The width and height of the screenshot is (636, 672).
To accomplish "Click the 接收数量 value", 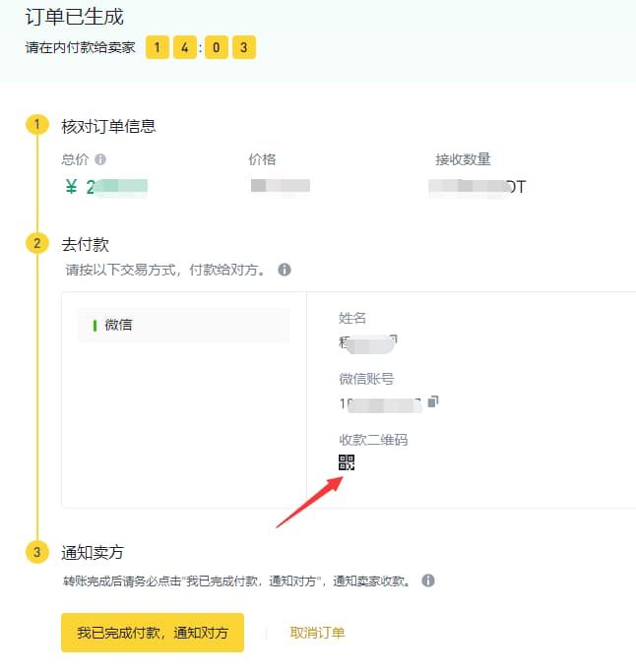I will pos(479,186).
